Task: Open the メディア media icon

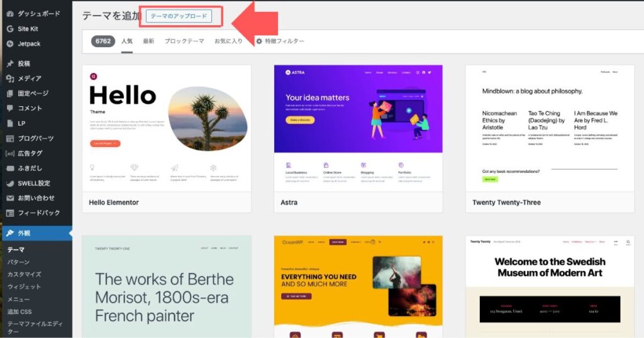Action: (10, 79)
